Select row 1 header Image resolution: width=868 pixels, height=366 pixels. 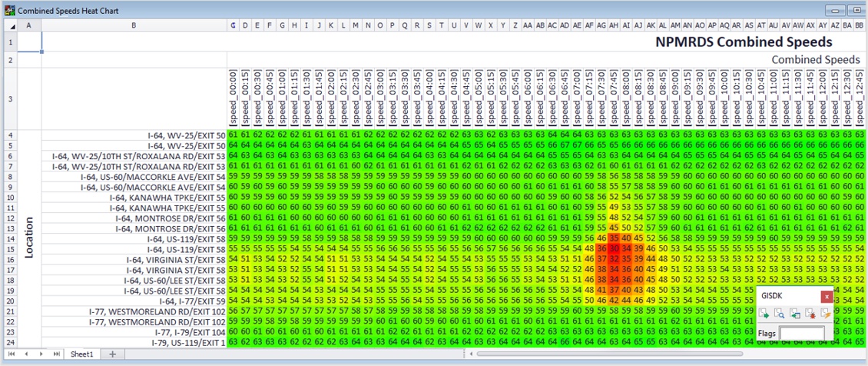[x=12, y=42]
